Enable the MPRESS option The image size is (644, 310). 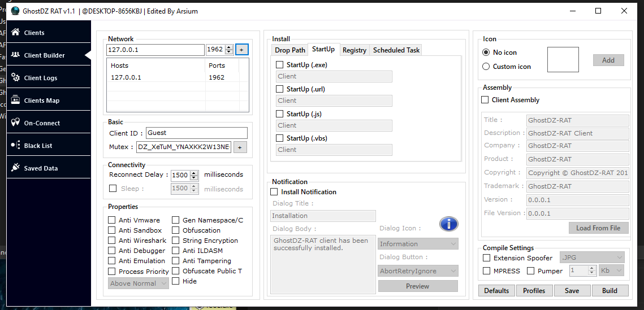click(487, 270)
